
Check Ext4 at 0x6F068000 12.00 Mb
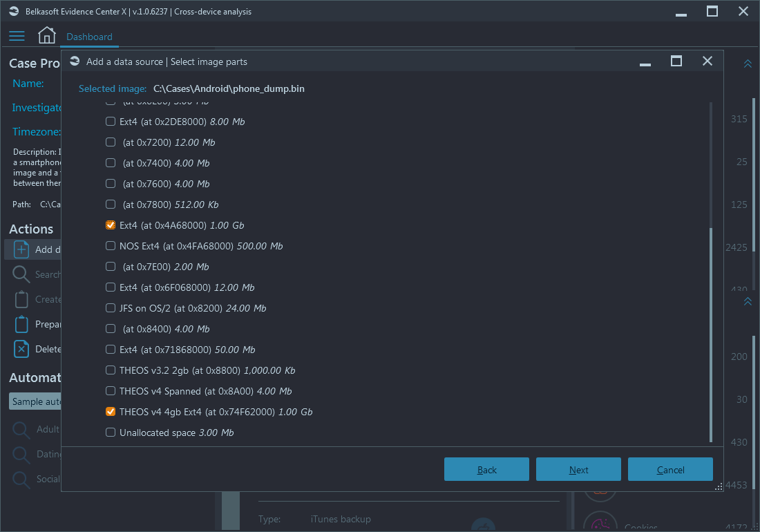coord(111,287)
